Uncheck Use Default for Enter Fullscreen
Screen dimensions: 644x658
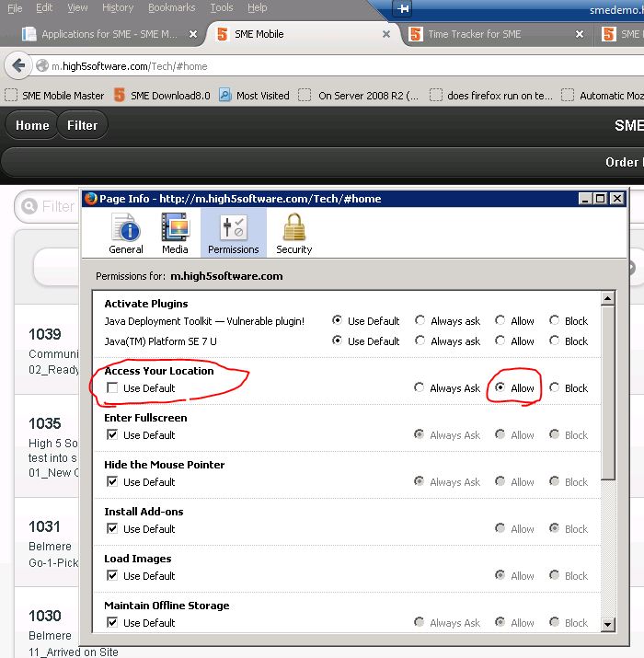(x=112, y=434)
